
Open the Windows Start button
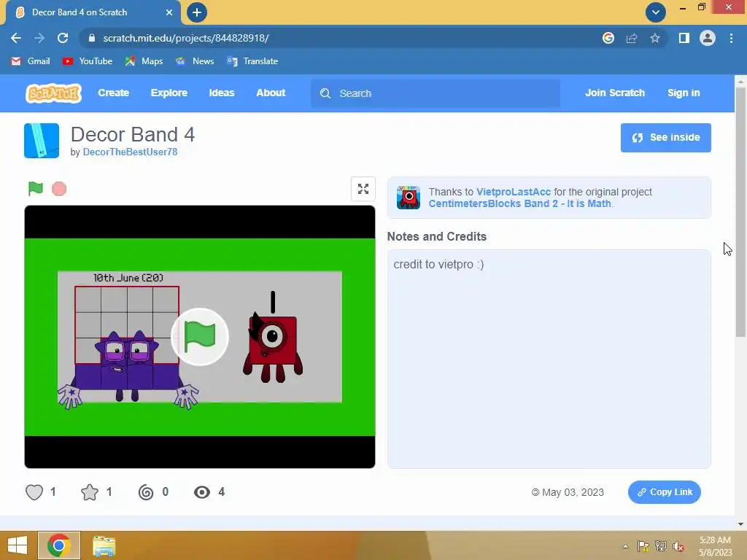point(18,545)
